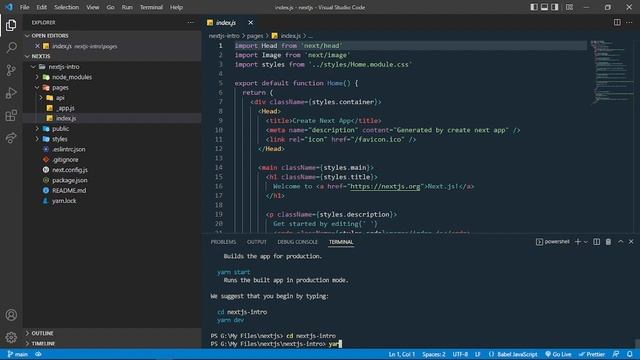Open the Extensions view in activity bar
640x360 pixels.
pos(11,116)
